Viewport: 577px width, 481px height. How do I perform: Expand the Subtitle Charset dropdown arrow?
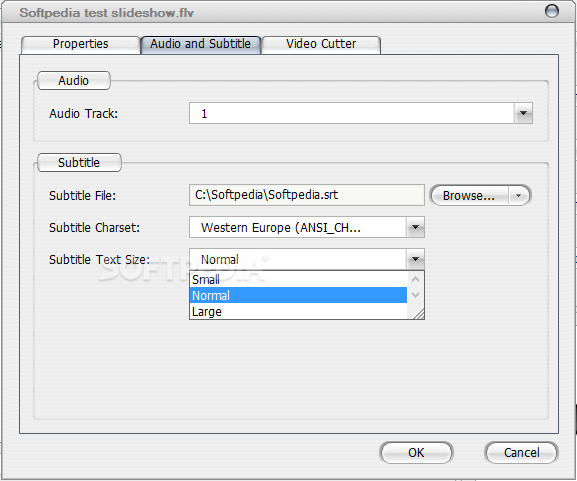(415, 227)
